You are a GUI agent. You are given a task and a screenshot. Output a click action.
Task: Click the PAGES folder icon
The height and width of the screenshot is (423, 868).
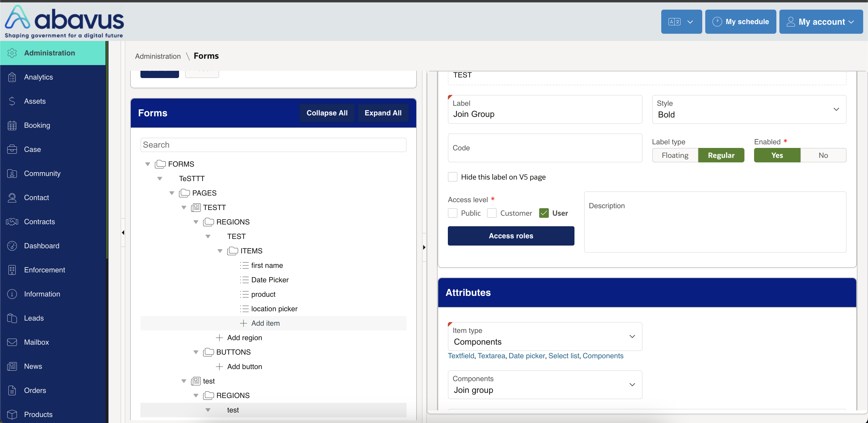[x=184, y=193]
